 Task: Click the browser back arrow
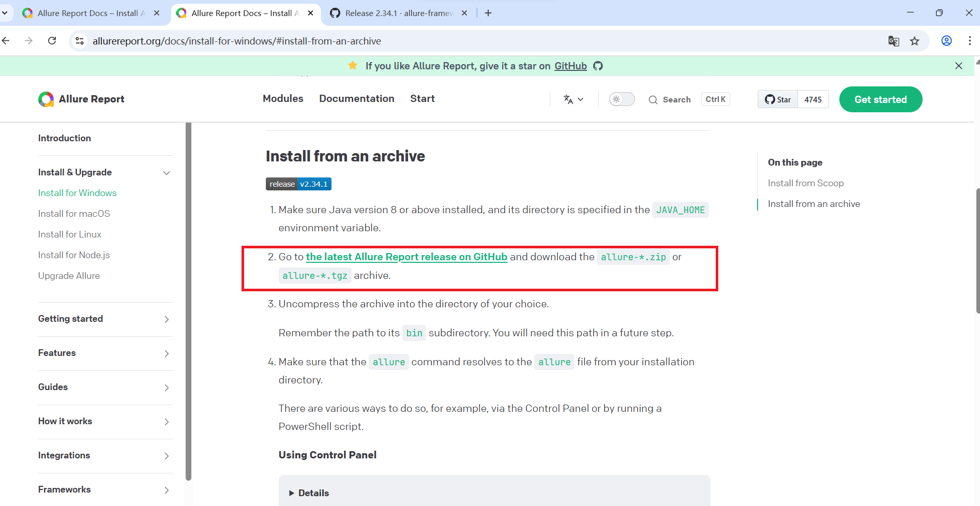click(x=6, y=41)
